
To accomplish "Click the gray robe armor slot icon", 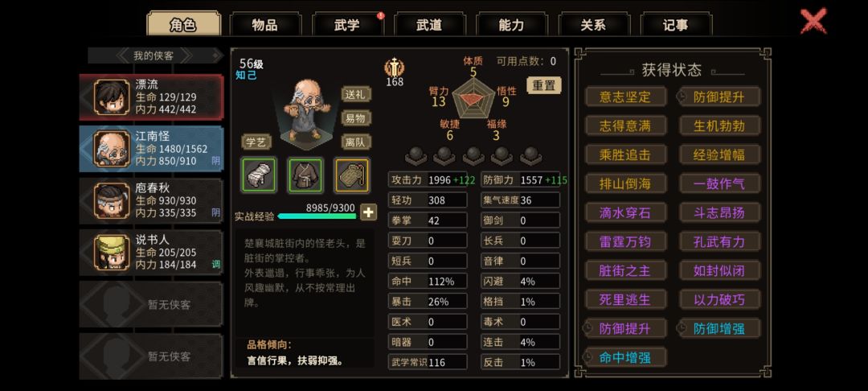I will click(305, 175).
